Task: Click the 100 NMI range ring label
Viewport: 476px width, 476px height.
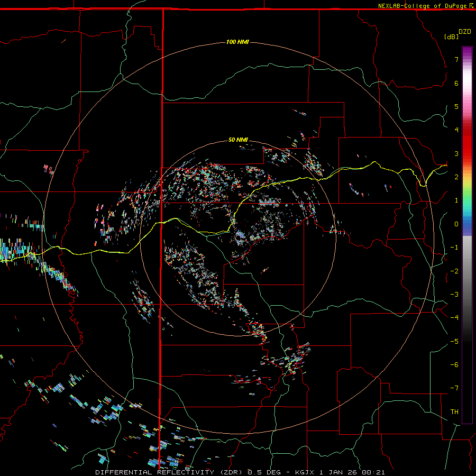Action: [237, 42]
